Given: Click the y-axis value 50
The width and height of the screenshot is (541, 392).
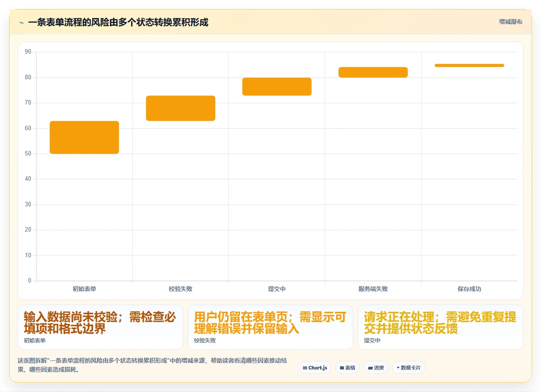Looking at the screenshot, I should [x=28, y=154].
